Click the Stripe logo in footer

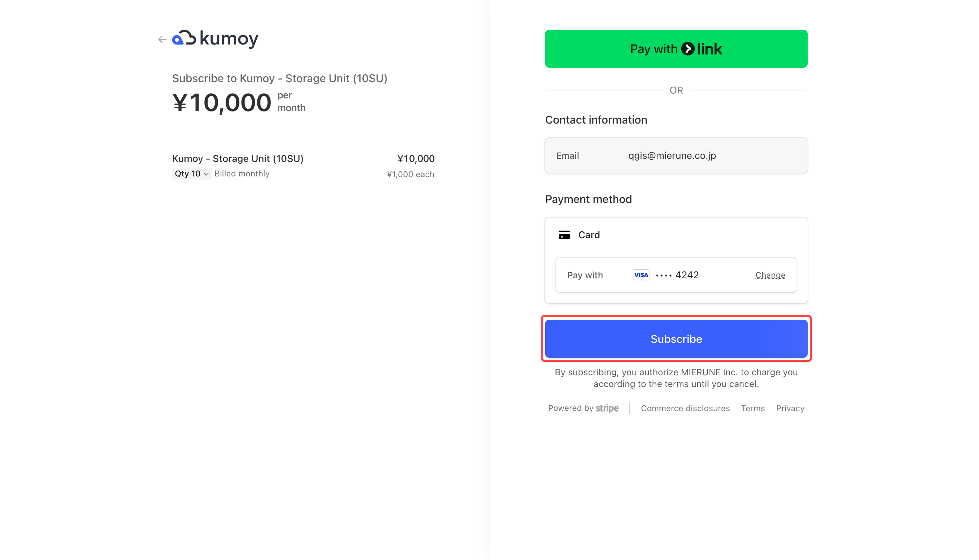607,408
